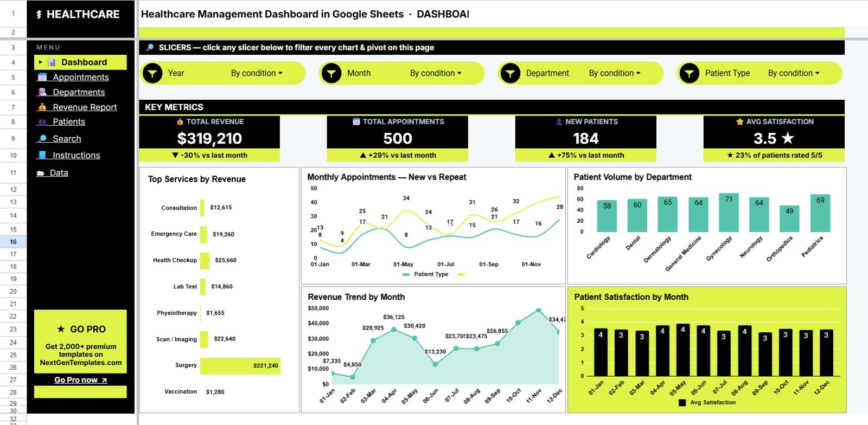Click the magnifier icon in Slicers header

coord(150,48)
